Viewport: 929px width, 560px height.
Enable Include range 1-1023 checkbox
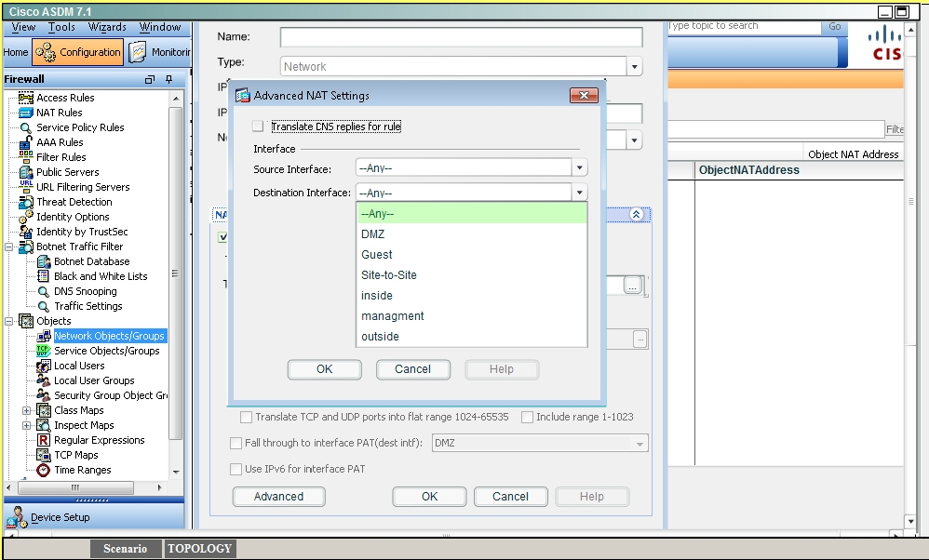tap(527, 417)
